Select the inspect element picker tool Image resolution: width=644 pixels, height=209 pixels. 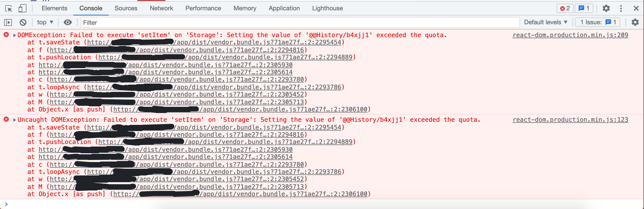(9, 8)
